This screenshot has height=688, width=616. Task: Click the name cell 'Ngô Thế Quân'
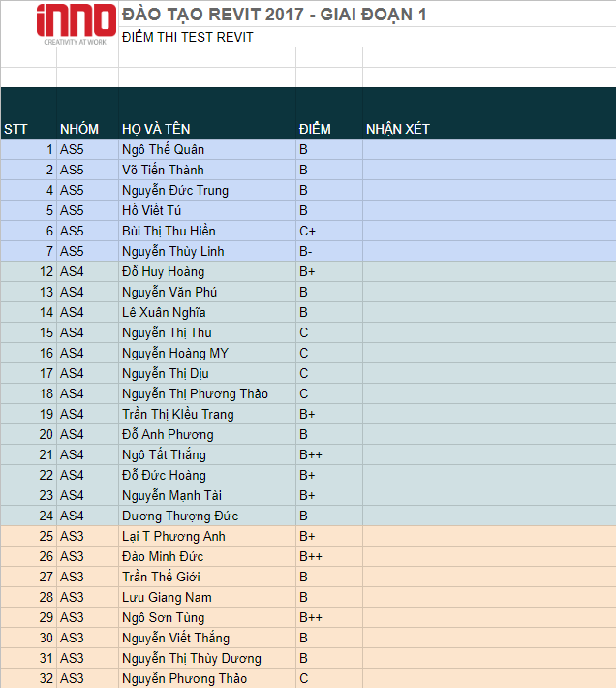[164, 149]
